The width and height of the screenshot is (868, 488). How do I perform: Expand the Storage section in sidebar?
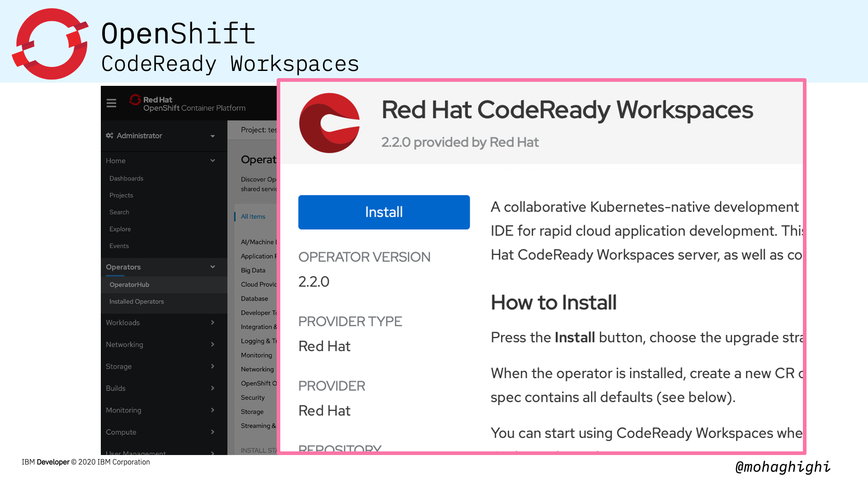click(164, 366)
